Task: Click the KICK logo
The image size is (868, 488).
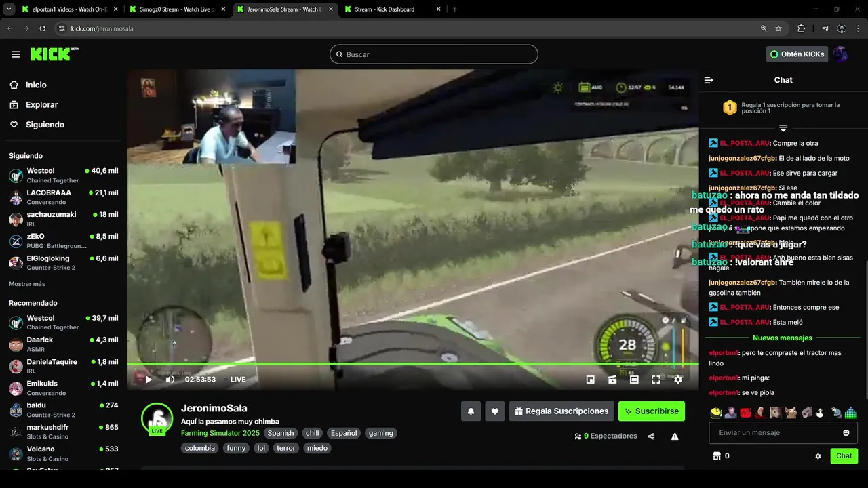Action: click(54, 54)
